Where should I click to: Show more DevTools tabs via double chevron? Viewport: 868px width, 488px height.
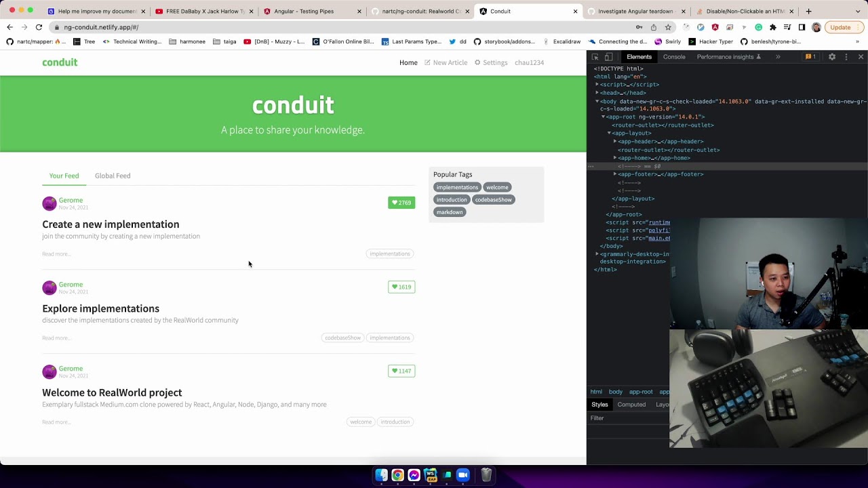click(x=778, y=57)
